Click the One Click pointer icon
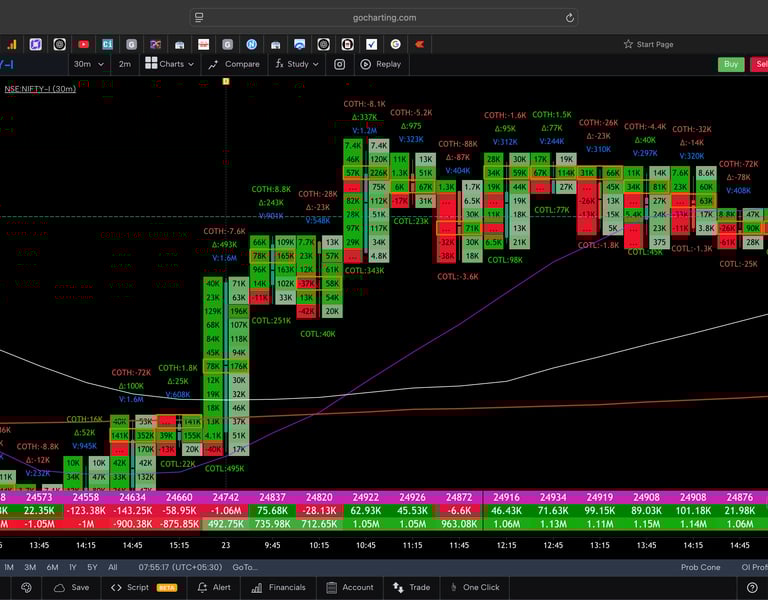Viewport: 768px width, 600px height. pos(453,587)
